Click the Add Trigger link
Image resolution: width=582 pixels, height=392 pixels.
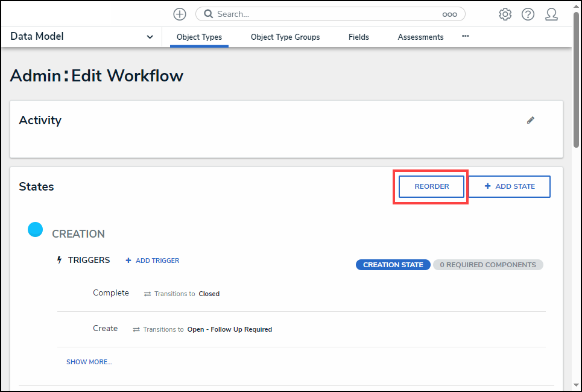pos(153,261)
